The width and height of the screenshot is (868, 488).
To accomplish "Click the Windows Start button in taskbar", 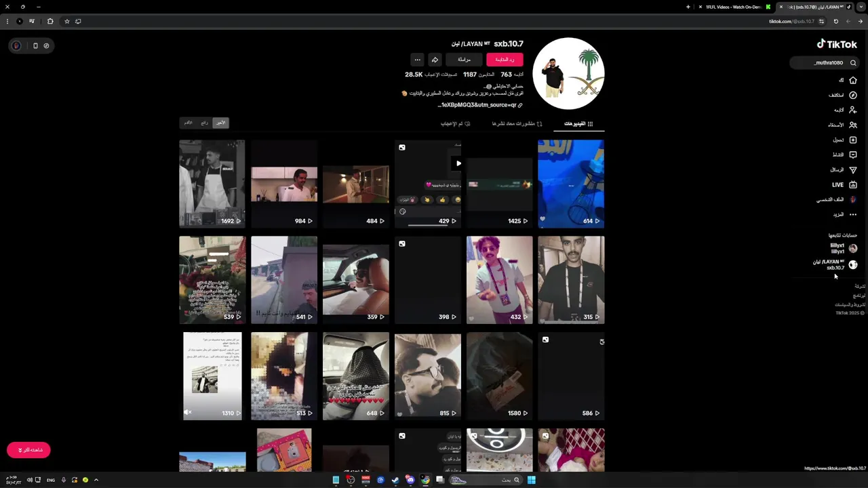I will point(532,480).
